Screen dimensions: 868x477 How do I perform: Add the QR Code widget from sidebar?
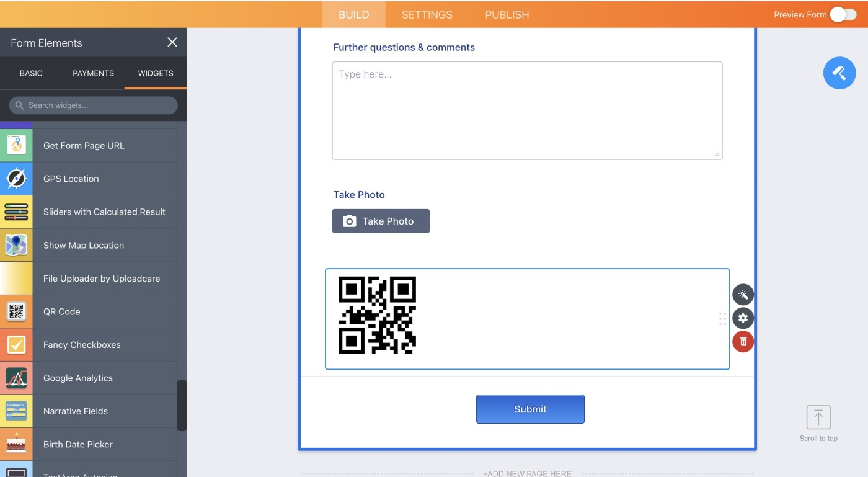coord(89,311)
